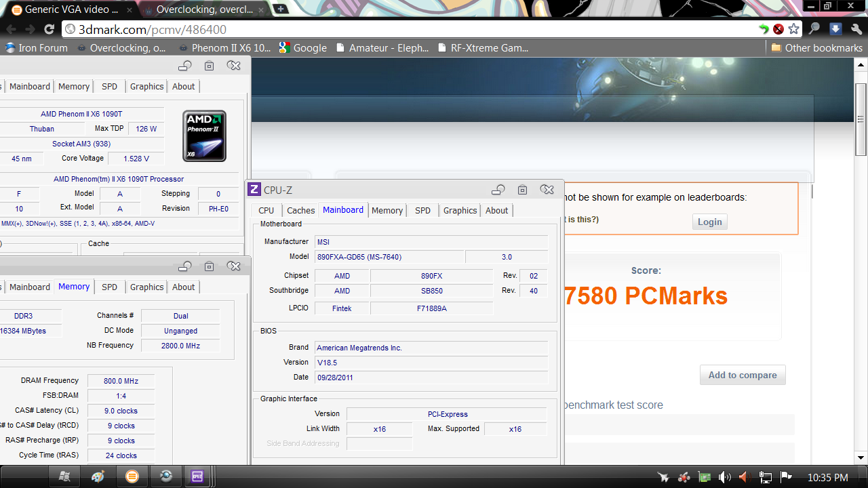The width and height of the screenshot is (868, 488).
Task: Click the Chipset 890FX value
Action: [431, 276]
